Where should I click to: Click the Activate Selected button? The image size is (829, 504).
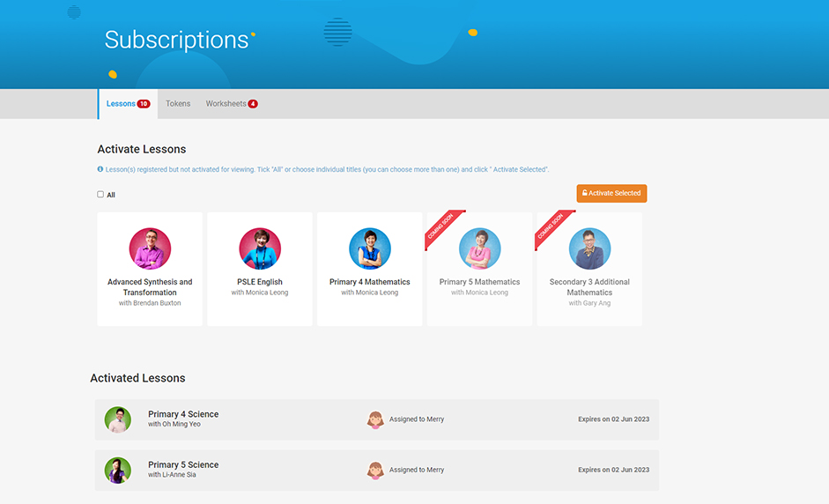click(611, 193)
